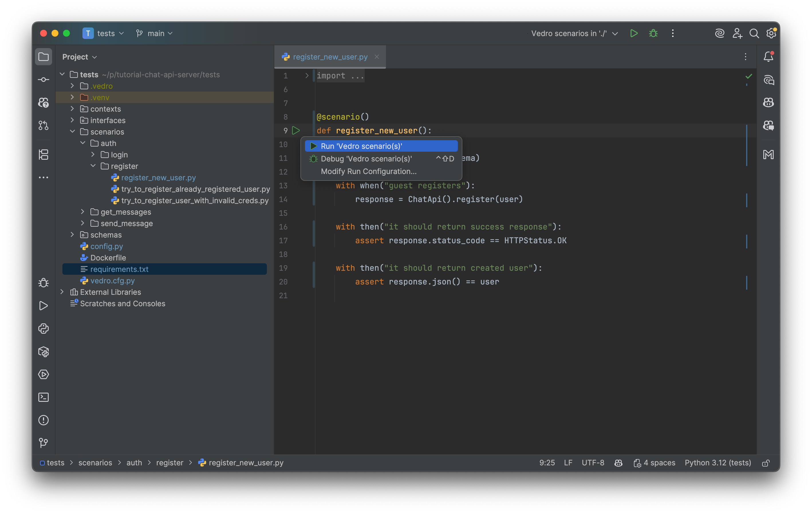812x514 pixels.
Task: Toggle read-only lock icon in status bar
Action: tap(766, 463)
